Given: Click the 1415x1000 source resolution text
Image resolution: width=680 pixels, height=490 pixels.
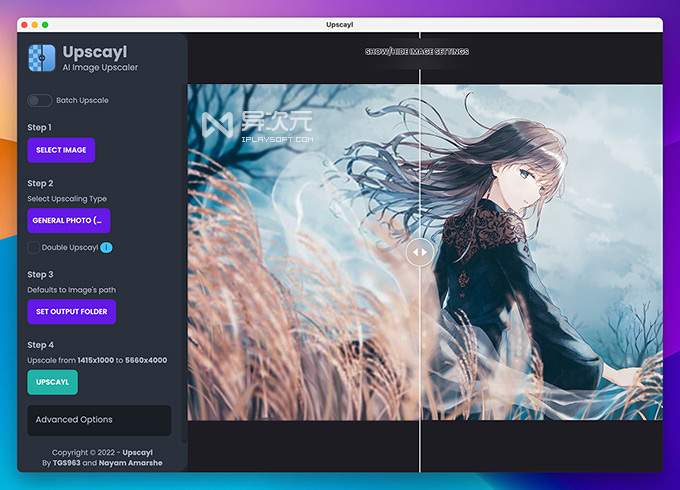Looking at the screenshot, I should pos(95,360).
